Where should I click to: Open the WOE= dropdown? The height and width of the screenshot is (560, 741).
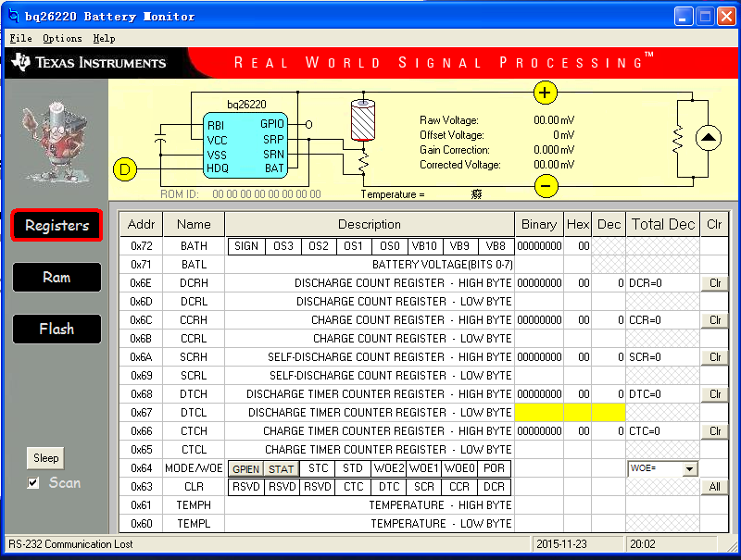coord(690,469)
